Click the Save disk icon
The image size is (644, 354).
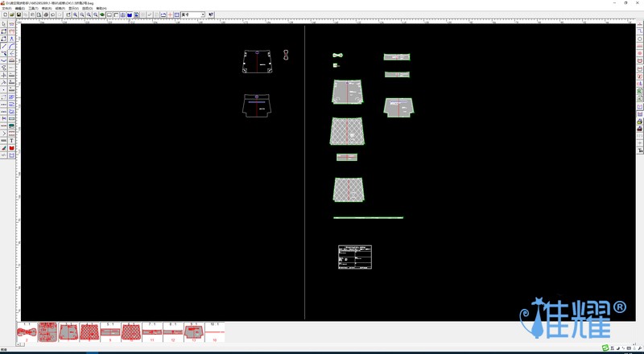pyautogui.click(x=19, y=14)
